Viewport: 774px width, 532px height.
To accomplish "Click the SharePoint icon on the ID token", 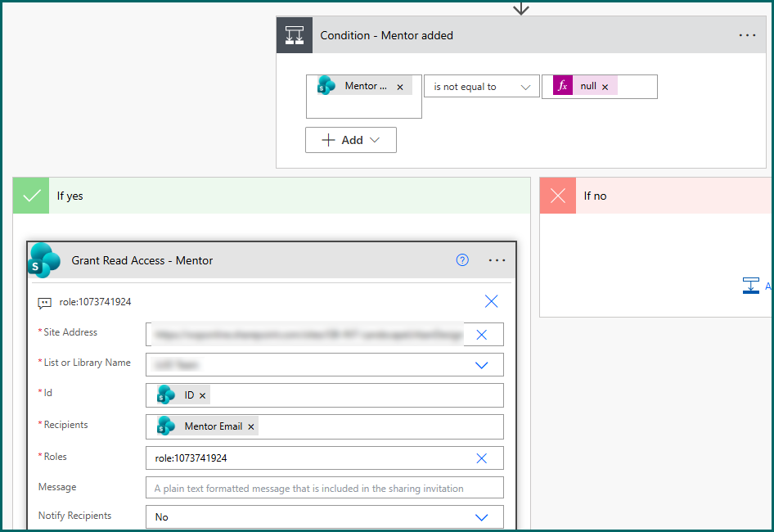I will coord(166,395).
